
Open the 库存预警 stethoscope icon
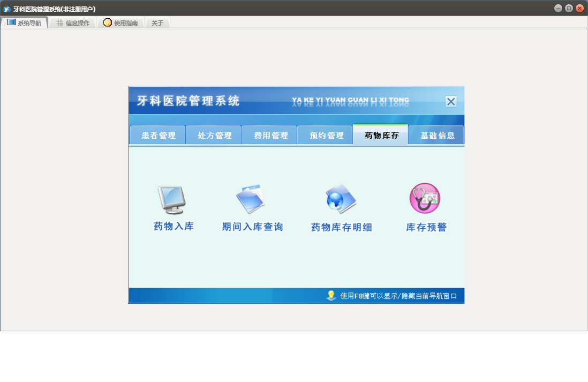pos(425,198)
